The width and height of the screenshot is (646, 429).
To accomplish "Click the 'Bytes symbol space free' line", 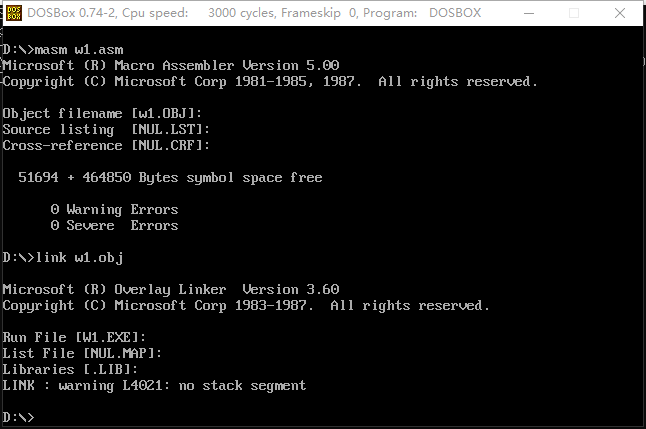I will (170, 178).
